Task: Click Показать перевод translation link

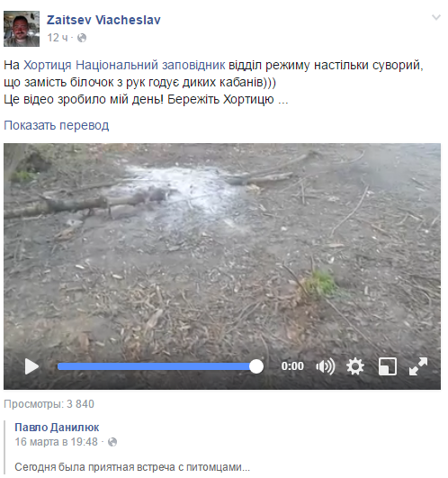Action: click(x=57, y=125)
